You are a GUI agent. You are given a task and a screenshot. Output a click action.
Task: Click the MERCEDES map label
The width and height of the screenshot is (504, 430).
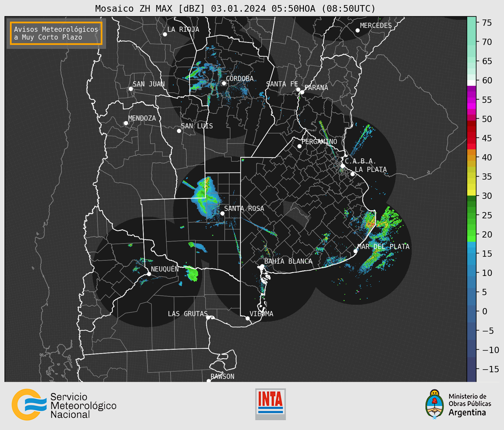[376, 26]
